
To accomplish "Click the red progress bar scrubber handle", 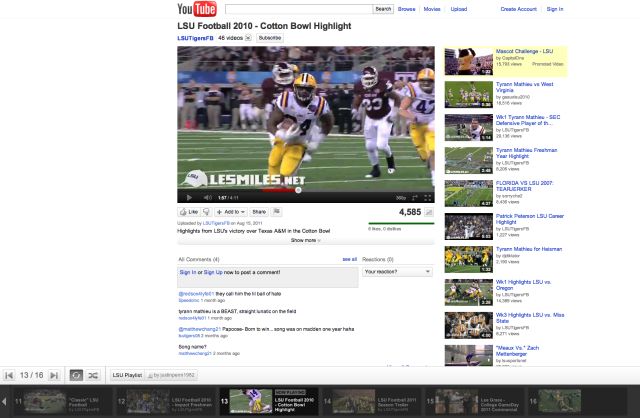I will coord(298,190).
